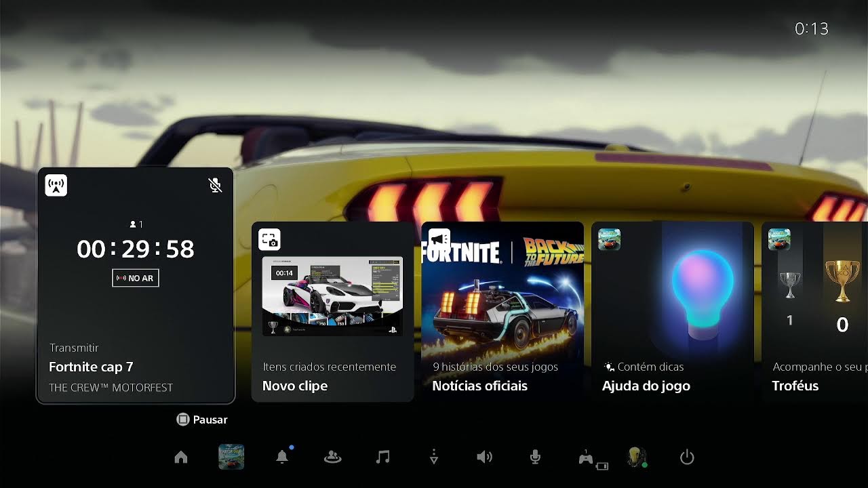Open the "Notícias oficiais" title

pyautogui.click(x=480, y=386)
